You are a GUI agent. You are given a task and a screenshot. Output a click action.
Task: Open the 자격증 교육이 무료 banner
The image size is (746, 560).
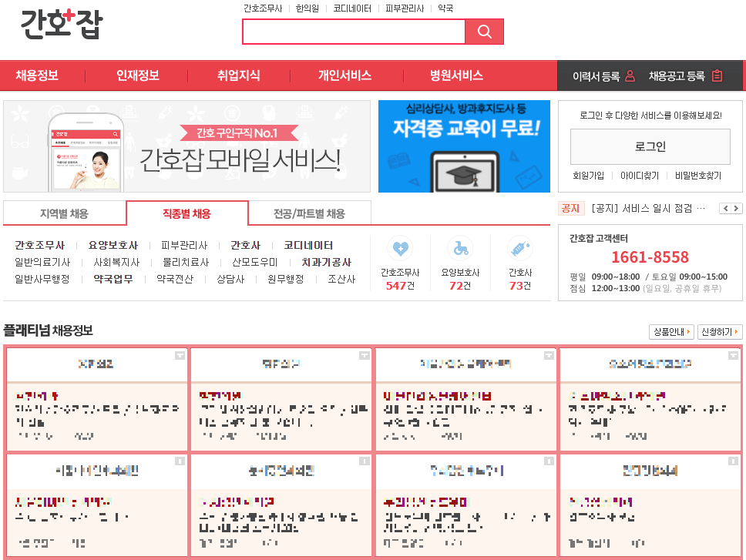click(465, 146)
